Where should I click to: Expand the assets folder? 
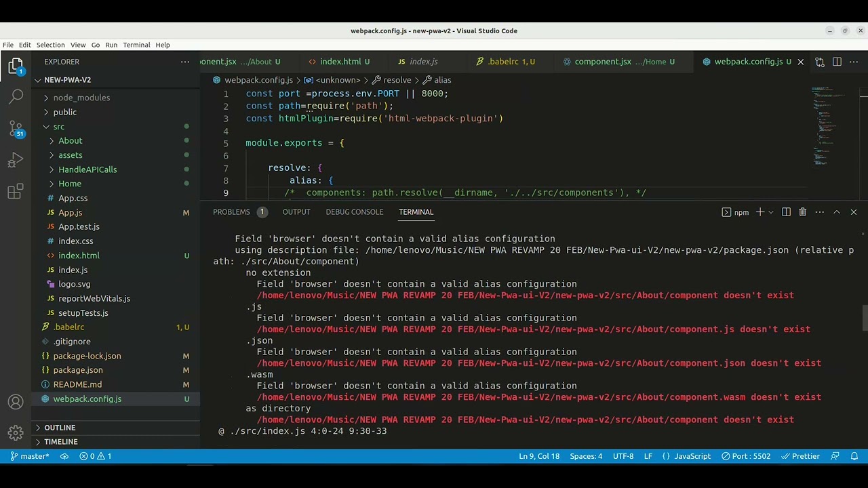(115, 155)
